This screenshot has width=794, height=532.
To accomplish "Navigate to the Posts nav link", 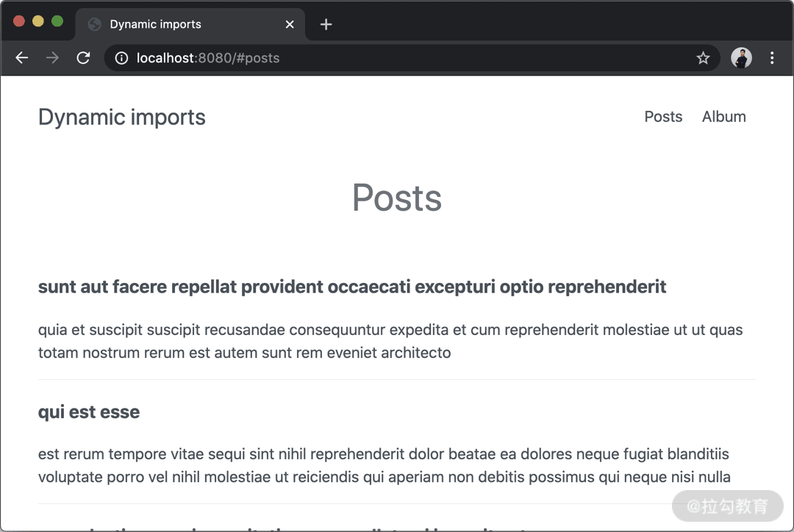I will click(x=663, y=117).
